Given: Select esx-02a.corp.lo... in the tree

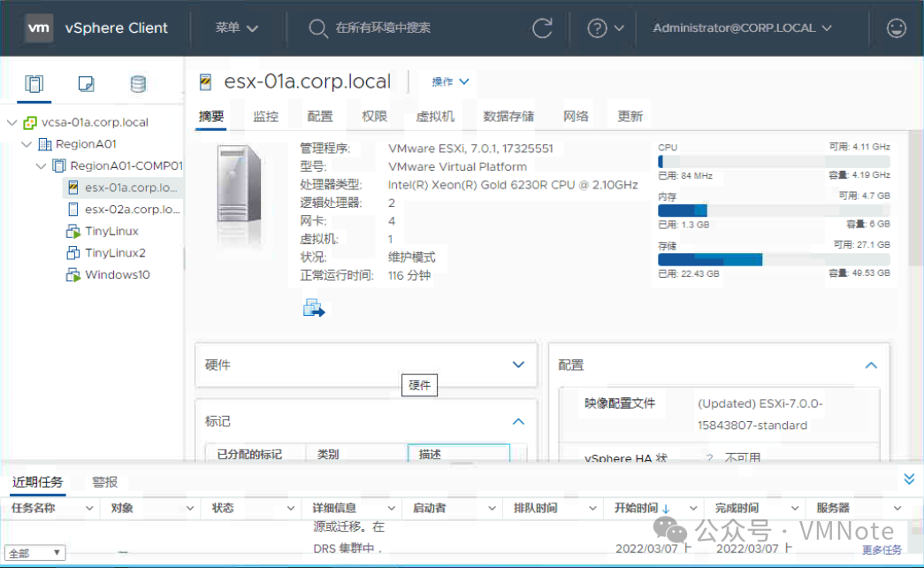Looking at the screenshot, I should [x=132, y=210].
